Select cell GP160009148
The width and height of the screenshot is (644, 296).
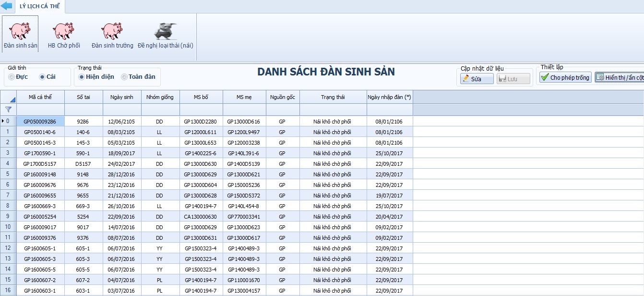pyautogui.click(x=40, y=174)
